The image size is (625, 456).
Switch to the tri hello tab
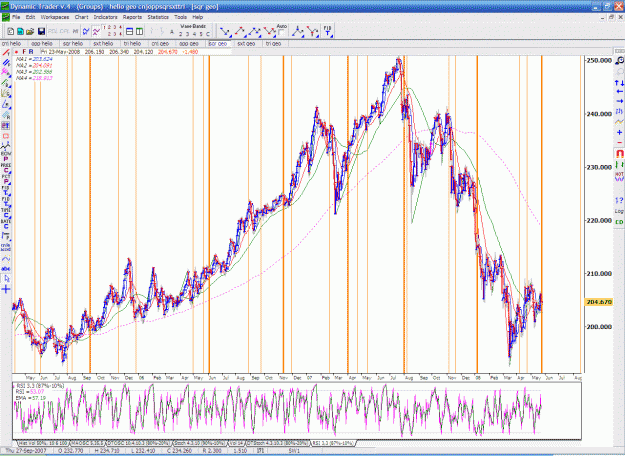click(132, 43)
